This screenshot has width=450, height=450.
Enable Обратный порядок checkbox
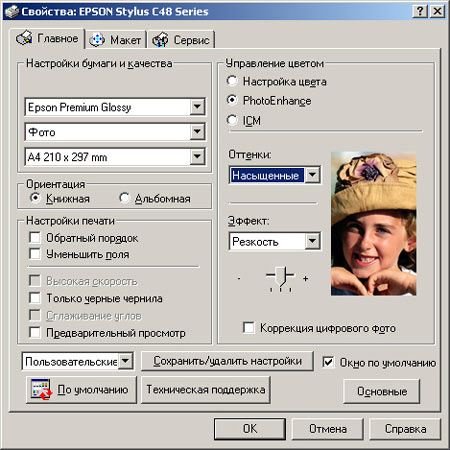(35, 238)
